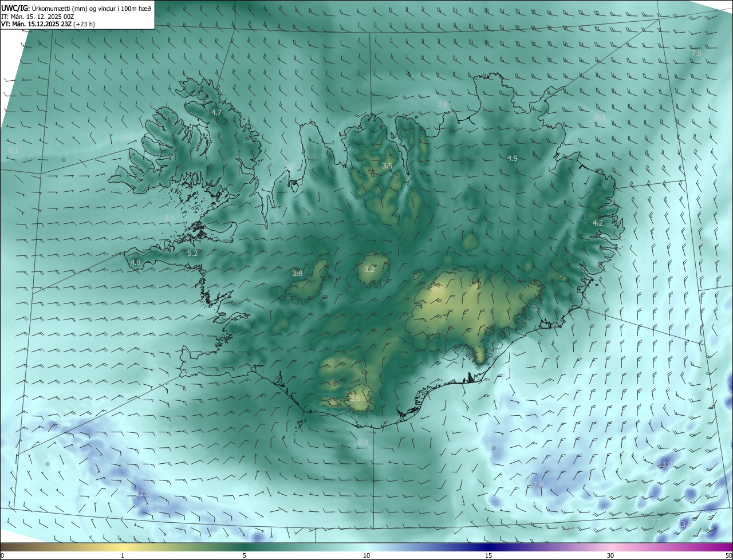Click the 4.9 value label
This screenshot has width=733, height=560.
tap(513, 158)
